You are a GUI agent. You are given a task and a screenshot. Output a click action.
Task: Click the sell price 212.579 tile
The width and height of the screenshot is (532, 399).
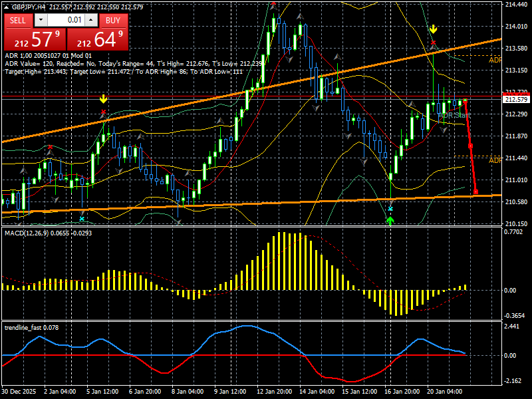coord(35,39)
